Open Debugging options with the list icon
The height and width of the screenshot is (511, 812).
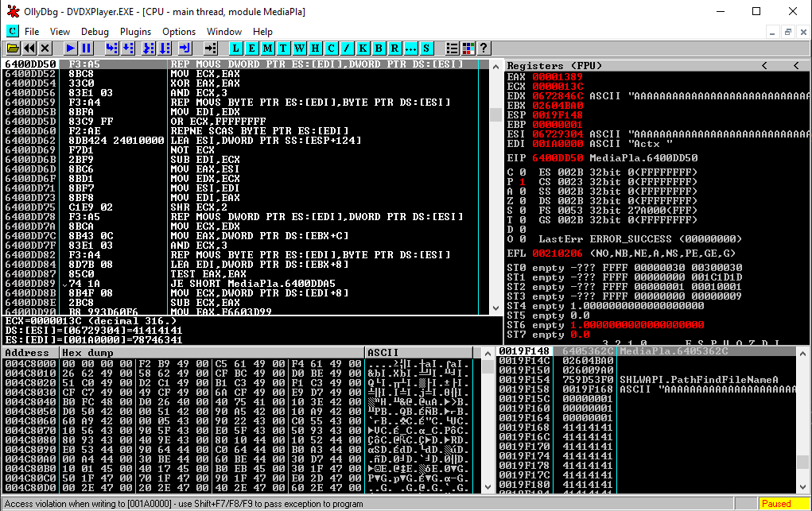452,48
